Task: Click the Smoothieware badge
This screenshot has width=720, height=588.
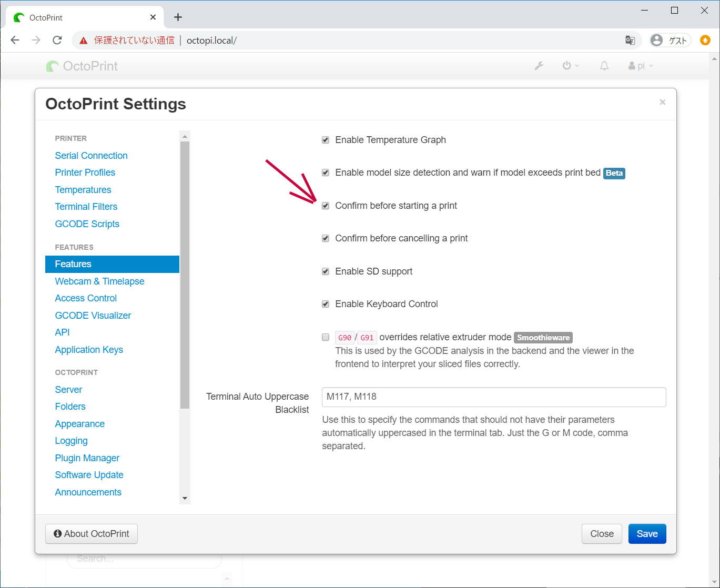Action: 543,338
